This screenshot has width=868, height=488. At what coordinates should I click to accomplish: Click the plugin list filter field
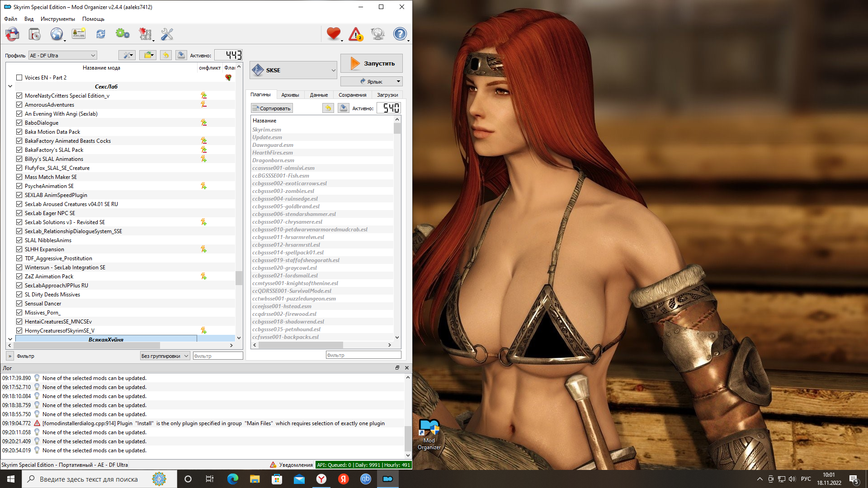tap(363, 355)
